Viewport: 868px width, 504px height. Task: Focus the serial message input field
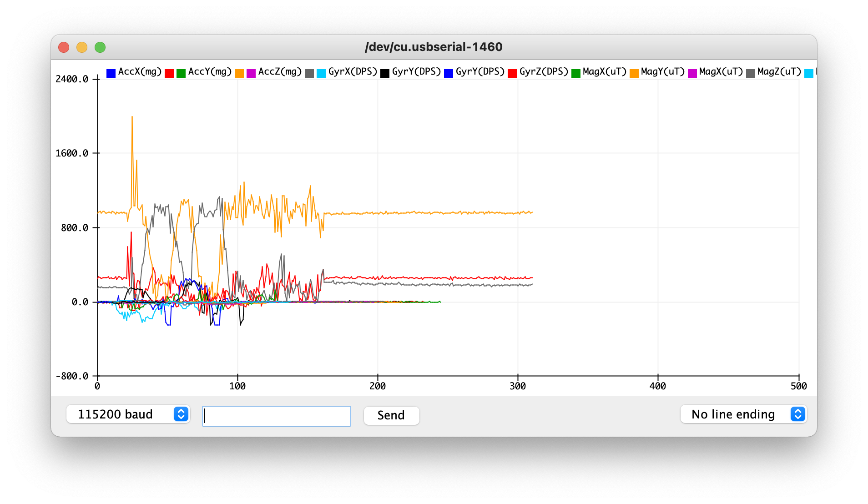point(277,416)
